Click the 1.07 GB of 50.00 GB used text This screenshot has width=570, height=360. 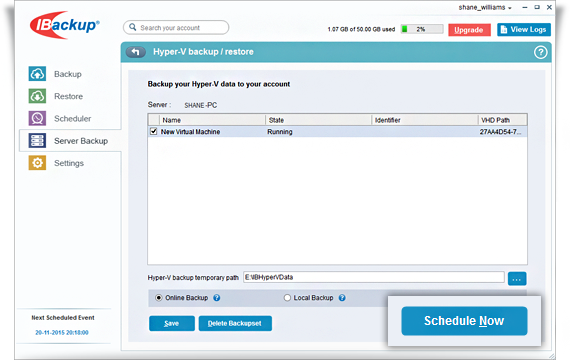tap(361, 29)
